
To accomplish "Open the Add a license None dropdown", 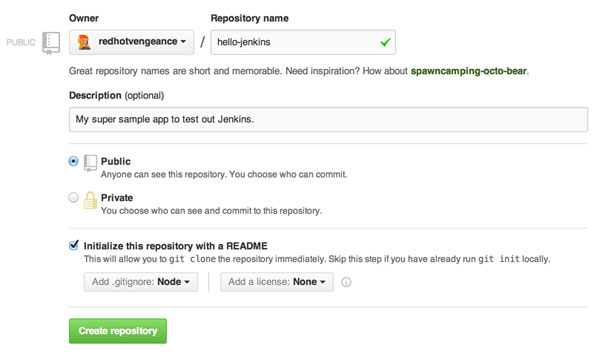I will (x=277, y=282).
